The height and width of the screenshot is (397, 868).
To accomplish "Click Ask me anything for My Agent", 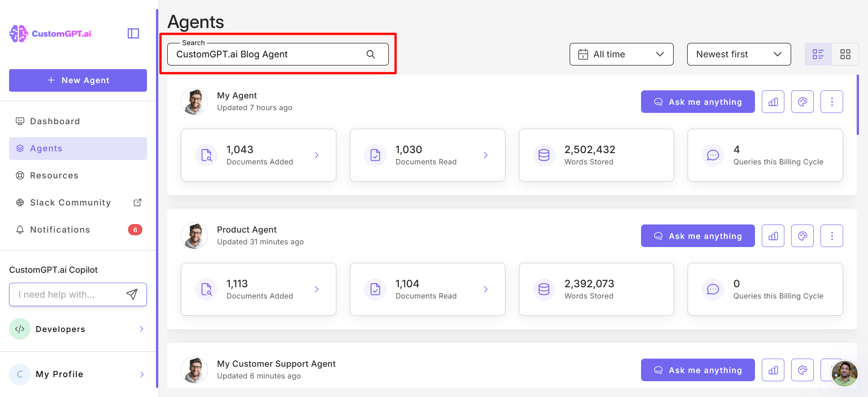I will (698, 102).
